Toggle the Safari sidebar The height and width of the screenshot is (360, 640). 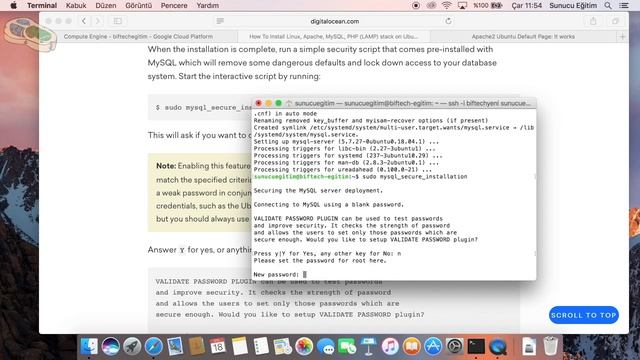pyautogui.click(x=118, y=21)
